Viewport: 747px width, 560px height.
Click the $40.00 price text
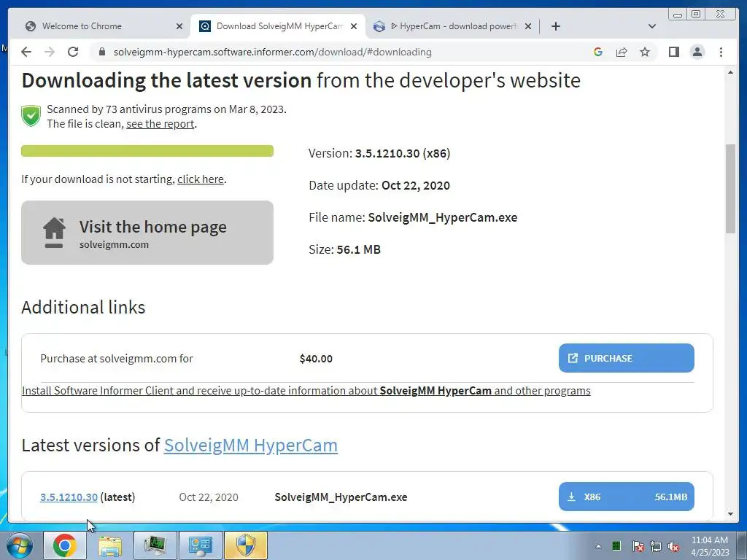coord(316,359)
